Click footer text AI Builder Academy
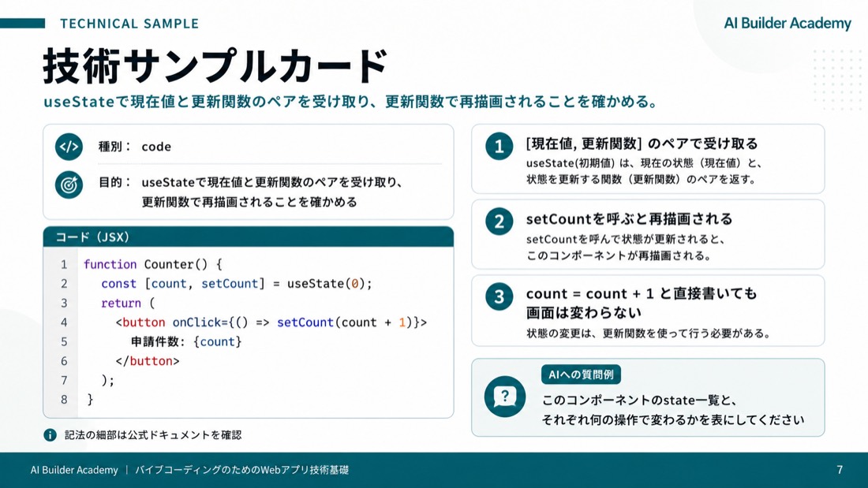This screenshot has width=868, height=488. click(74, 470)
